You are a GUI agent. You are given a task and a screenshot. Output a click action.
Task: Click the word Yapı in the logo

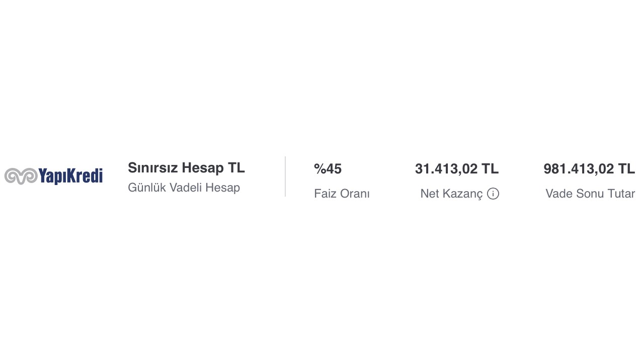52,176
